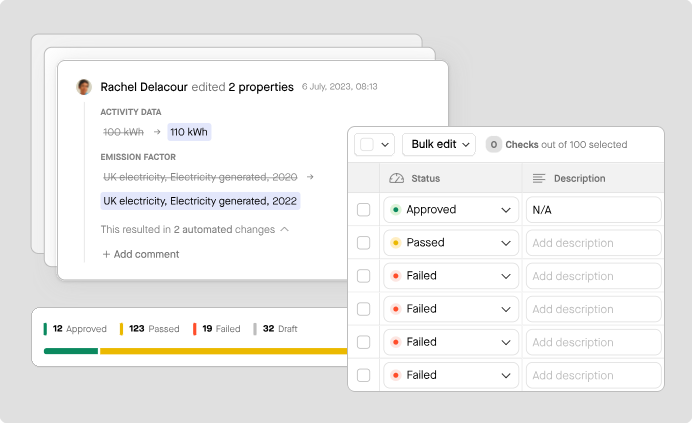Open the second Failed status dropdown

451,309
